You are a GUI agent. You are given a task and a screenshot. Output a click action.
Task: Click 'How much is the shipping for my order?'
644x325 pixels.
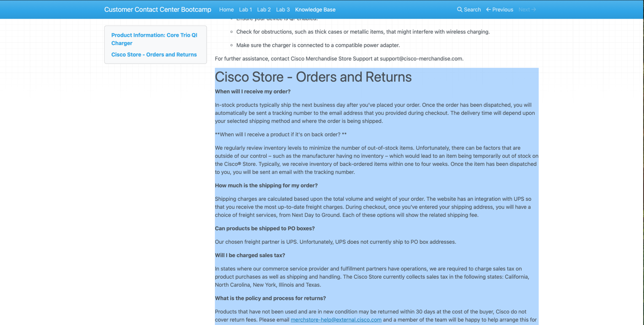coord(266,185)
